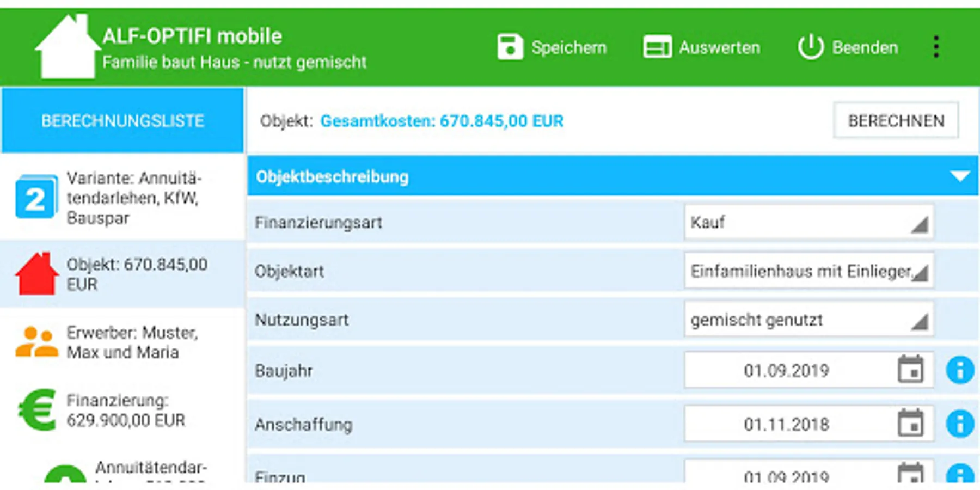Switch to the Berechnungsliste tab
Screen dimensions: 980x490
click(x=122, y=120)
